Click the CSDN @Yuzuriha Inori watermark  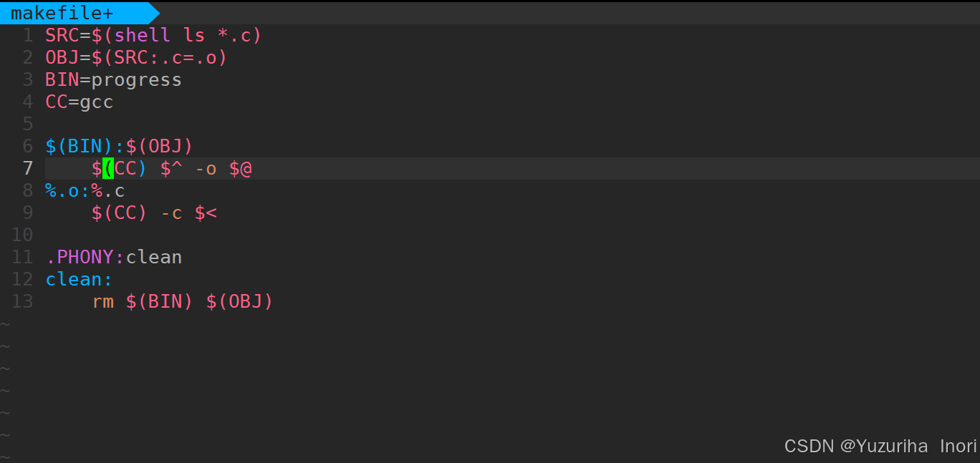[x=880, y=446]
